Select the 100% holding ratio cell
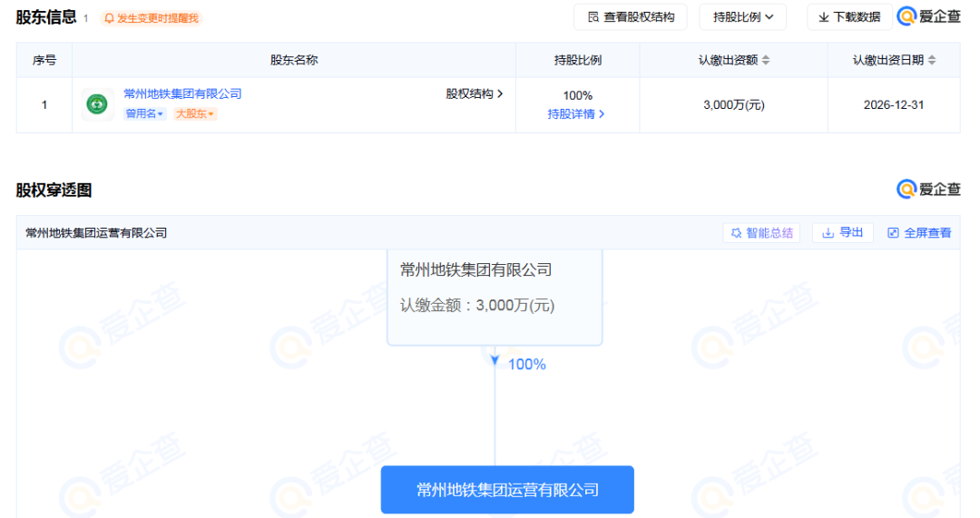Image resolution: width=980 pixels, height=518 pixels. (x=577, y=95)
